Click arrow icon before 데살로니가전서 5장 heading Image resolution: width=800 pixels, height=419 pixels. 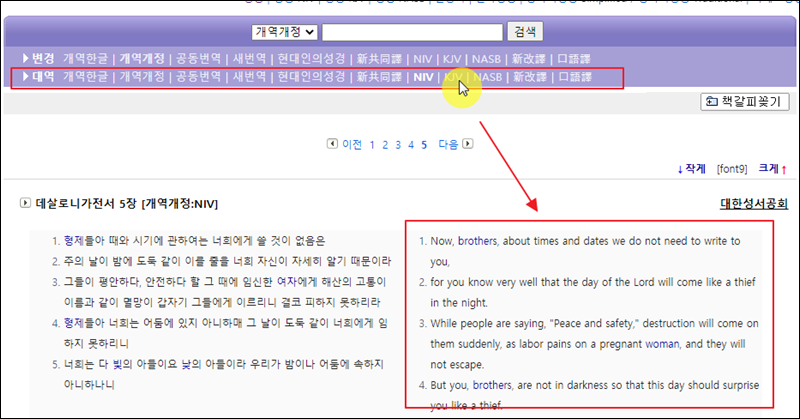point(25,203)
